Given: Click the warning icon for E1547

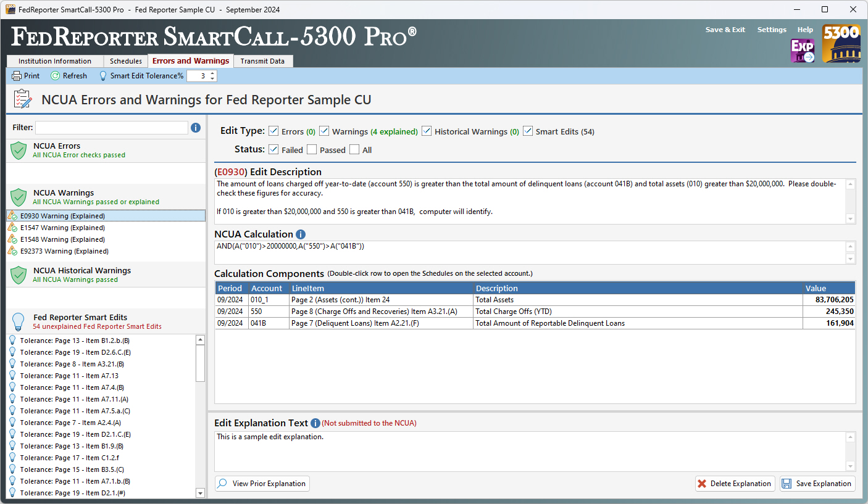Looking at the screenshot, I should 12,228.
